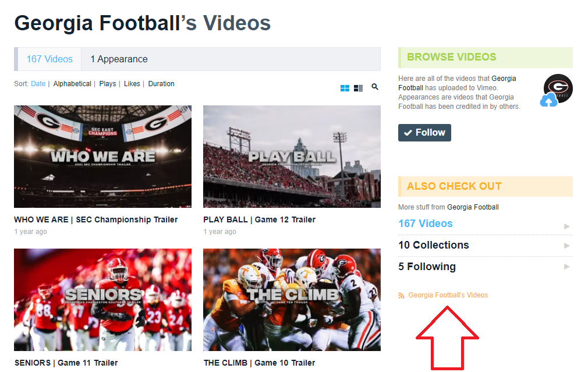Open SENIORS video thumbnail
The width and height of the screenshot is (588, 372).
[x=102, y=300]
